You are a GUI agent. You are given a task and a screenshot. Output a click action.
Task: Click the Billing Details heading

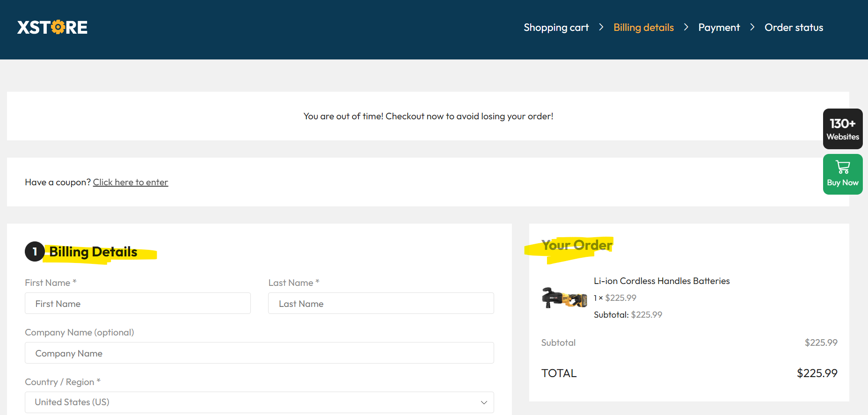[x=93, y=252]
